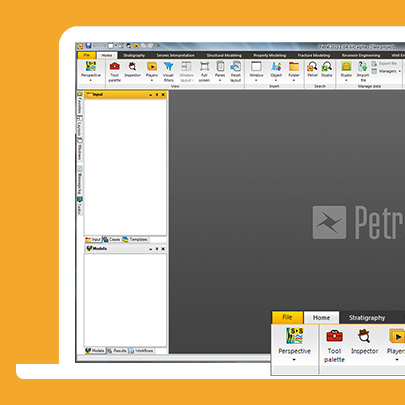Click the Petrel app logo in title bar
Image resolution: width=405 pixels, height=405 pixels.
[80, 46]
